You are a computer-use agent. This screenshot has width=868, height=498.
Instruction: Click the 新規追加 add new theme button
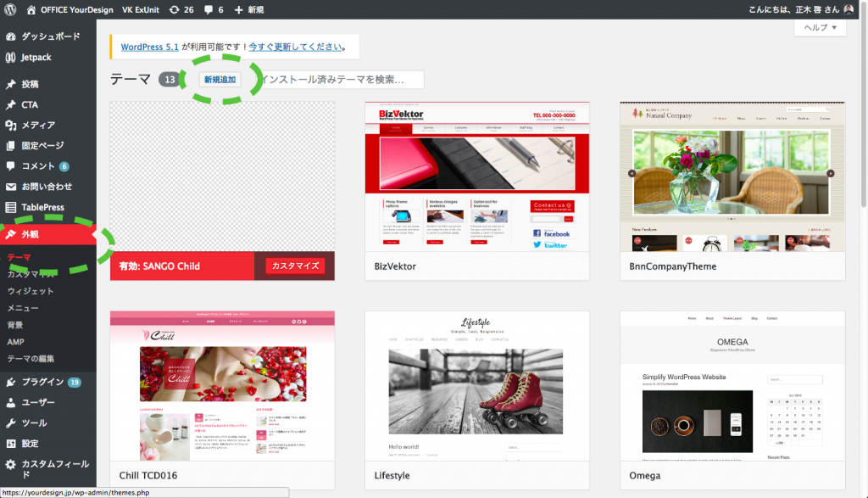pos(220,79)
